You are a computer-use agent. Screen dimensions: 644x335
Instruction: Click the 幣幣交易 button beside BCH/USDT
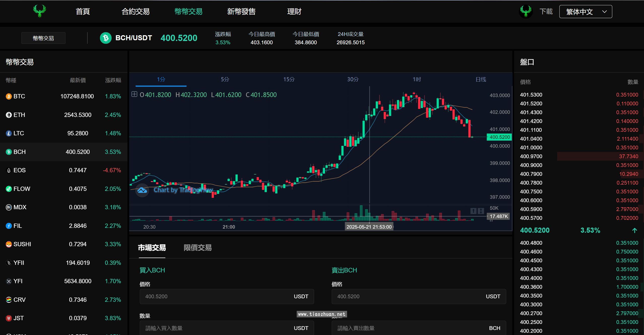(43, 38)
